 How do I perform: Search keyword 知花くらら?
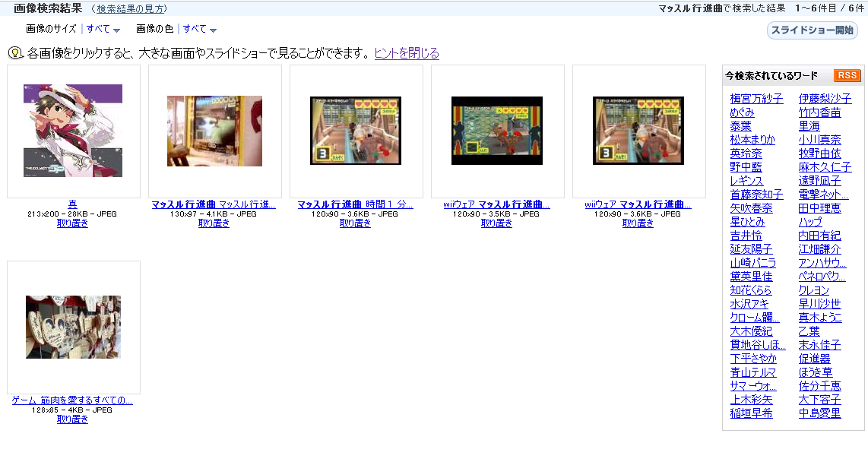[751, 290]
